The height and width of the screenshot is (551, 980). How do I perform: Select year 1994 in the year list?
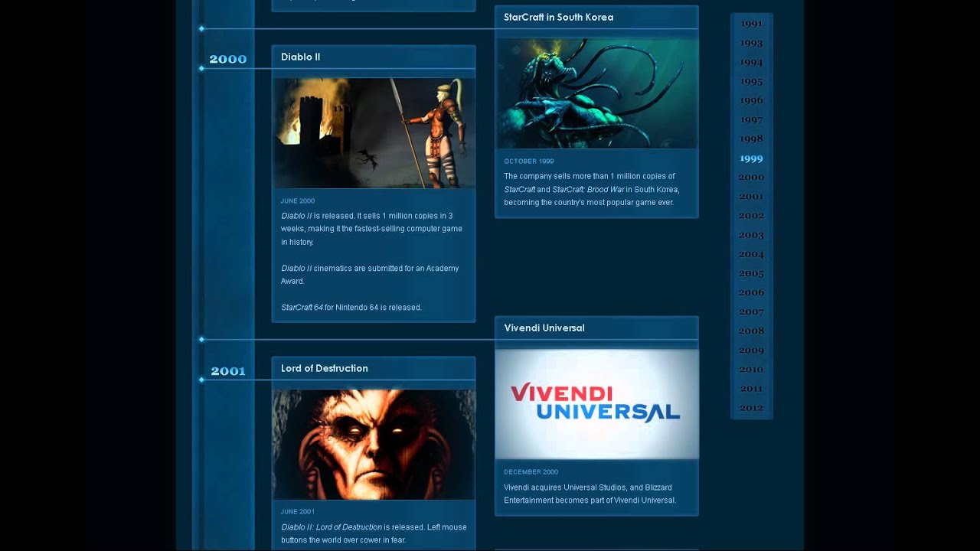pos(751,62)
